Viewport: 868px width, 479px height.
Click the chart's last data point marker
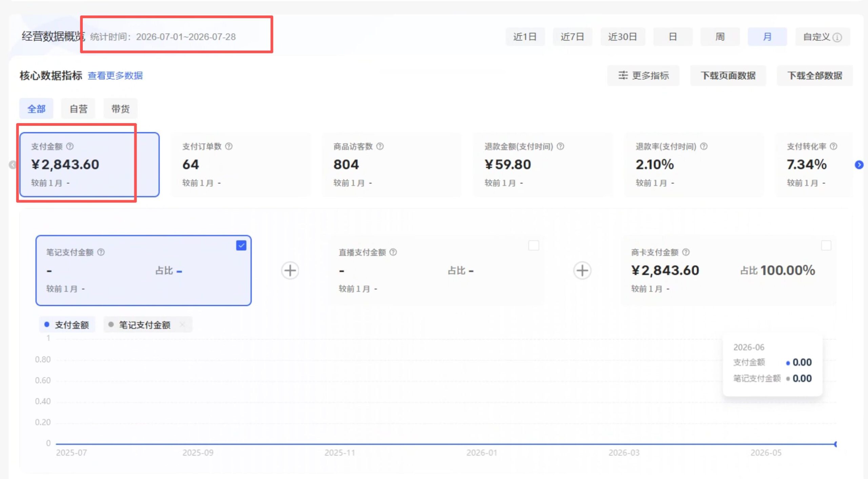click(835, 444)
